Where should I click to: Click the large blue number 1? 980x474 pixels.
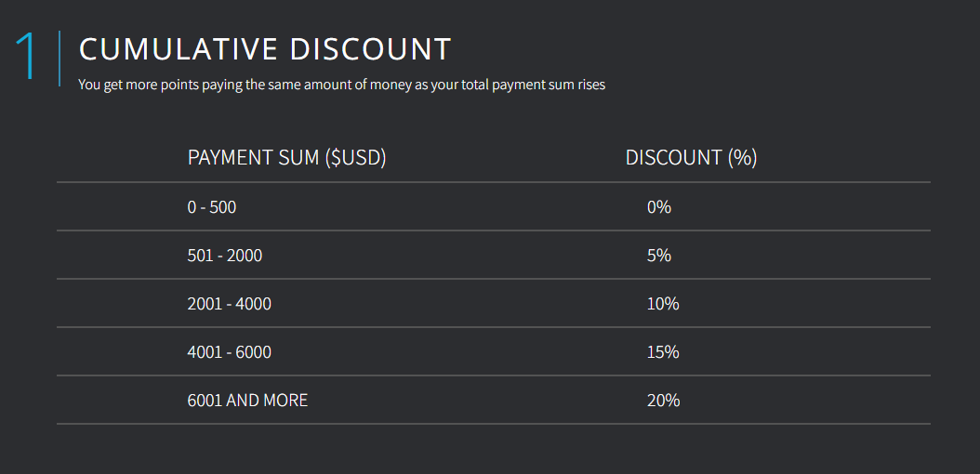(27, 57)
